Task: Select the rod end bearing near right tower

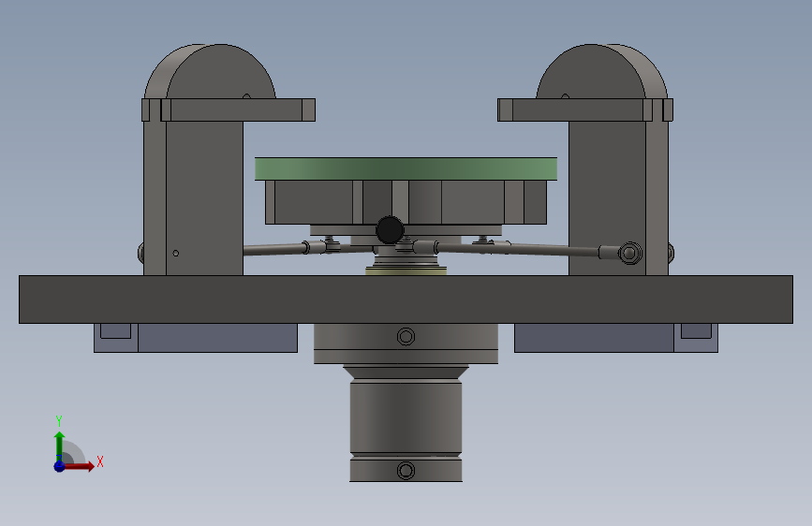Action: [x=629, y=253]
